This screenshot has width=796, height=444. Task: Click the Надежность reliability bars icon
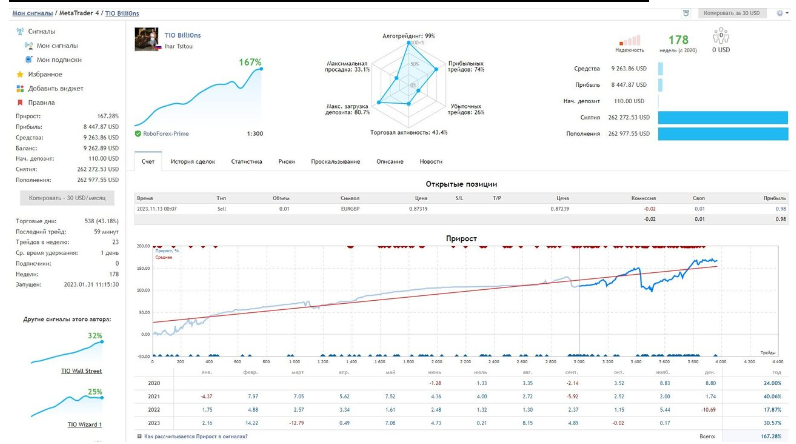(x=629, y=41)
